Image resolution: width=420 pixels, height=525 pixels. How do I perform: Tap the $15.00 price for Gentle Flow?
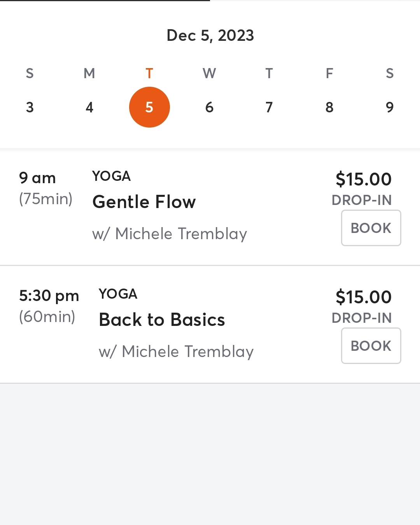point(363,179)
